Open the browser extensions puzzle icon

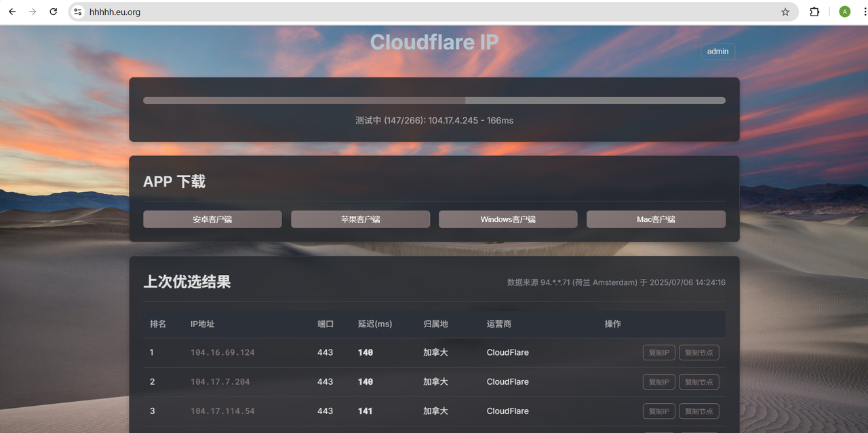[814, 12]
